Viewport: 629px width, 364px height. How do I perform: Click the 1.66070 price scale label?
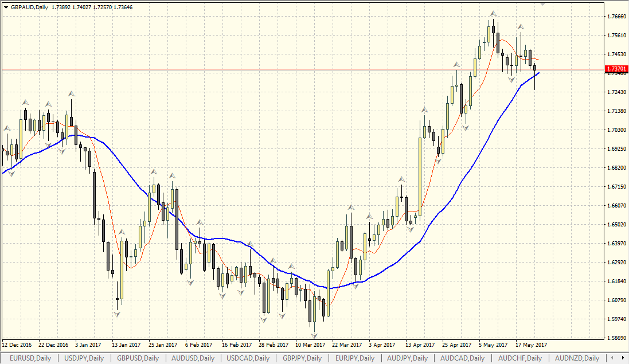[617, 206]
